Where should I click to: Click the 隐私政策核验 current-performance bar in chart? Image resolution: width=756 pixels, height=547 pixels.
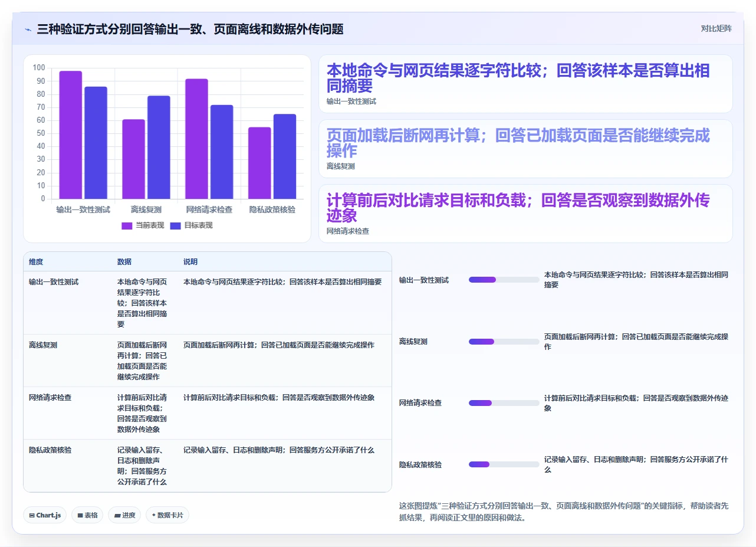259,163
